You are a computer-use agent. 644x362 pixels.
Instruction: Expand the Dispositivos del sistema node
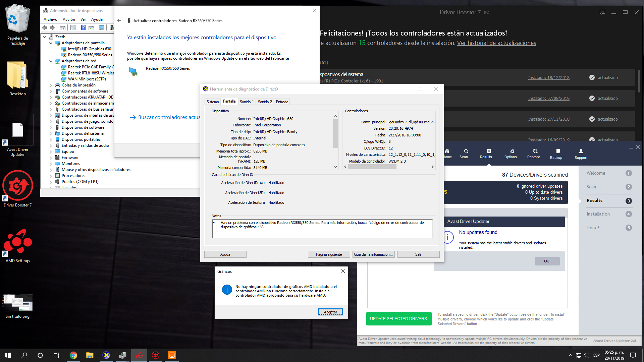pyautogui.click(x=51, y=134)
